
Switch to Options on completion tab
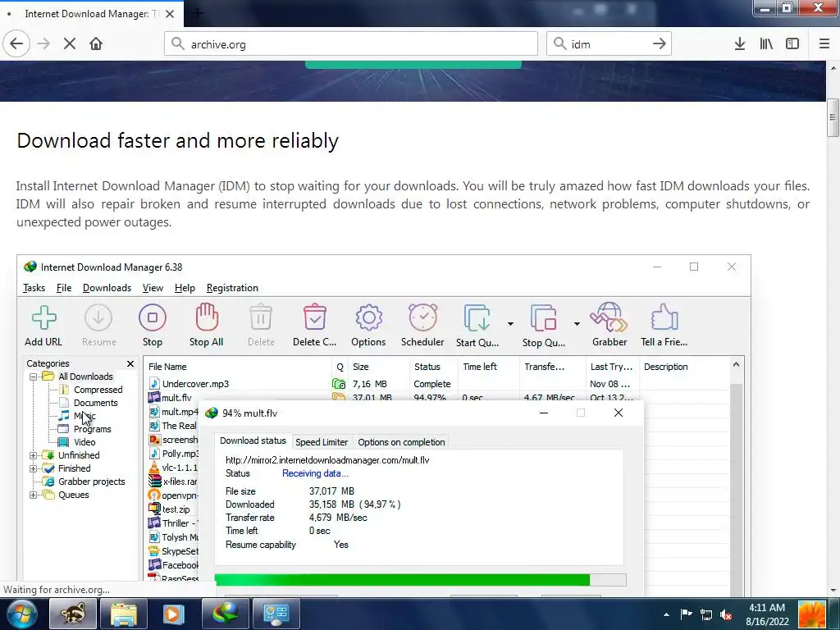(401, 442)
